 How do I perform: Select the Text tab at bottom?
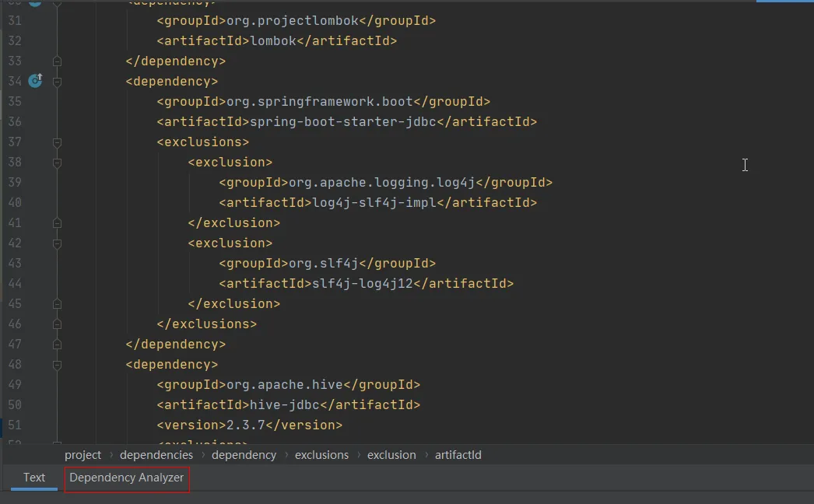tap(34, 478)
